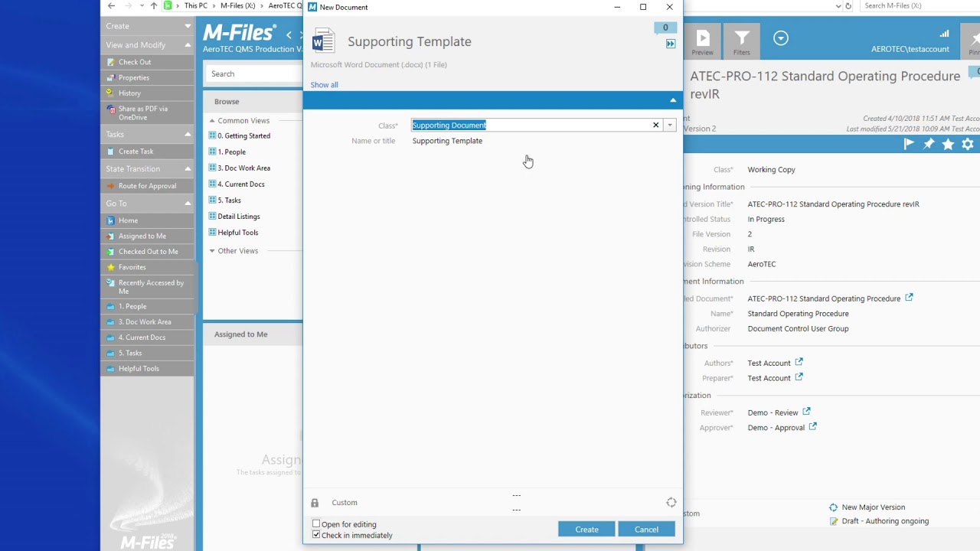Expand the Create sidebar section
The width and height of the screenshot is (980, 551).
188,26
